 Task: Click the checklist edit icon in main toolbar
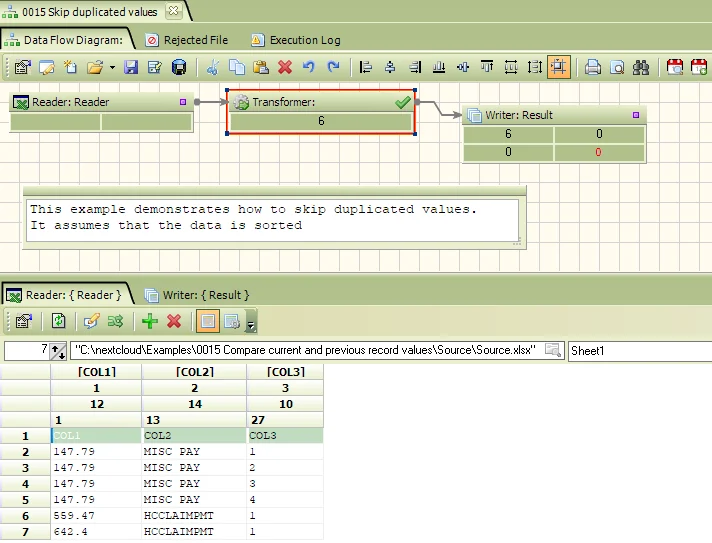[x=155, y=68]
